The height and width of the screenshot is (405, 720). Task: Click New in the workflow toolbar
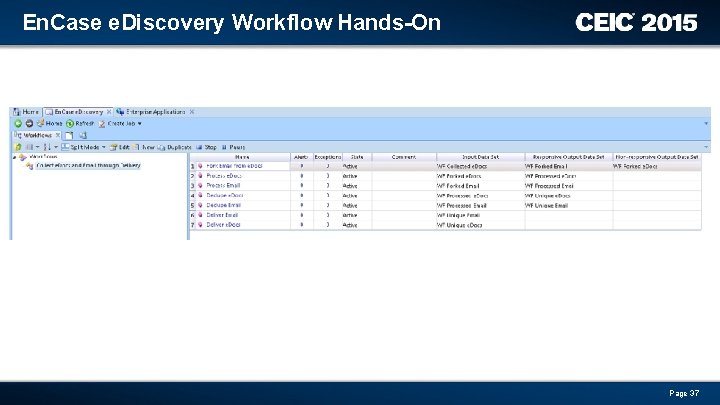[143, 147]
